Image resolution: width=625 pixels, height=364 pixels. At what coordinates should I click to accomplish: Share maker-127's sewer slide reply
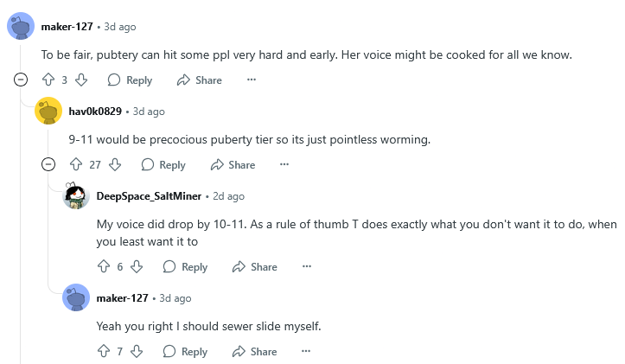tap(254, 352)
